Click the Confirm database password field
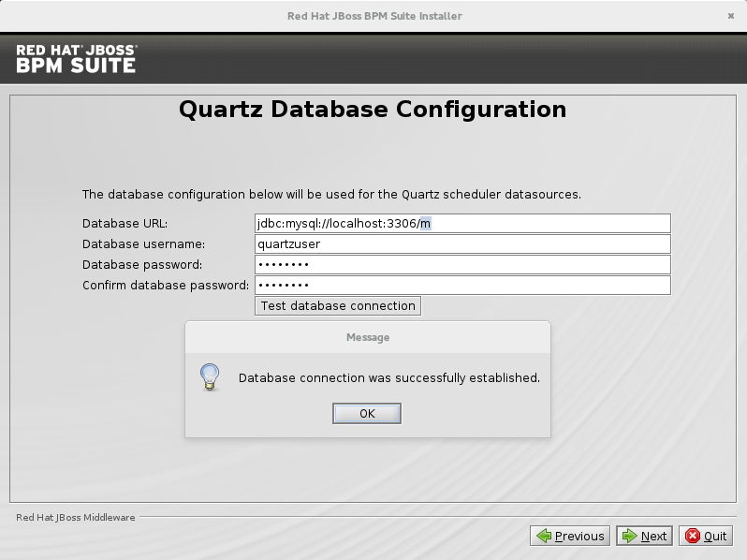Viewport: 747px width, 560px height. [x=462, y=285]
